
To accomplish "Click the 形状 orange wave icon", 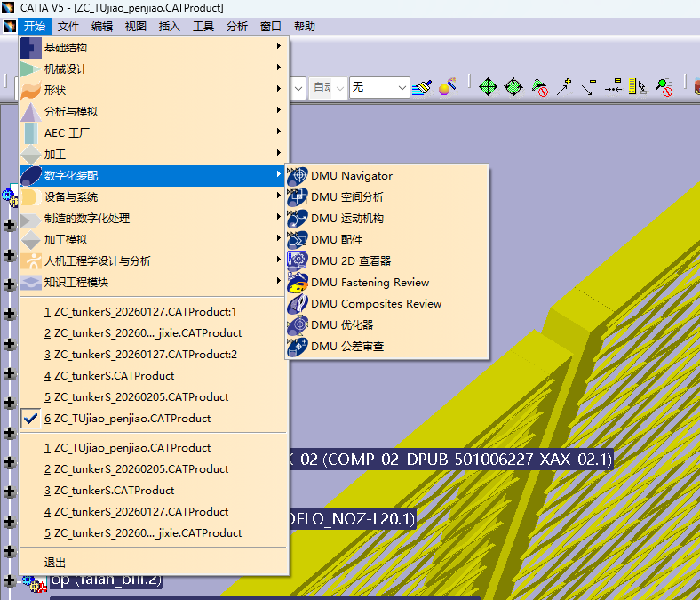I will [x=31, y=91].
